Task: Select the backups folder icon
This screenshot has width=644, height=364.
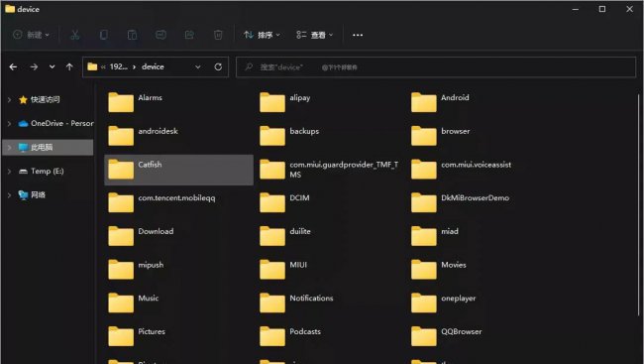Action: click(x=272, y=136)
